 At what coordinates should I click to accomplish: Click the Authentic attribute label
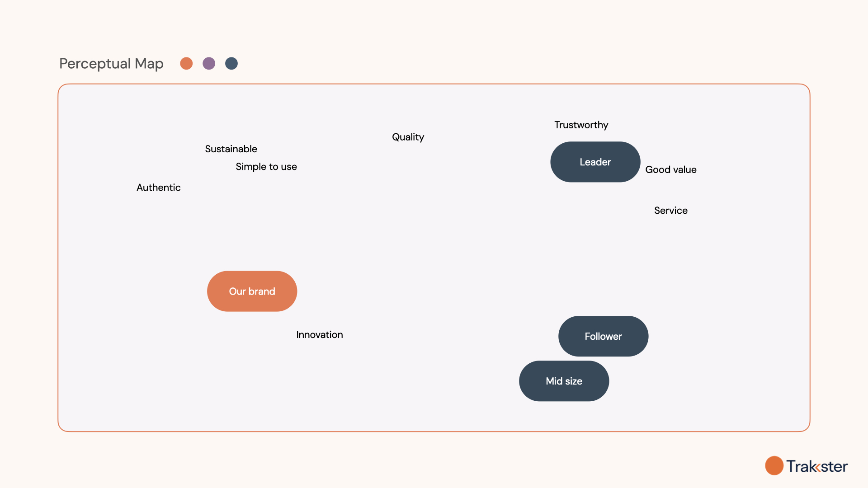(x=158, y=187)
